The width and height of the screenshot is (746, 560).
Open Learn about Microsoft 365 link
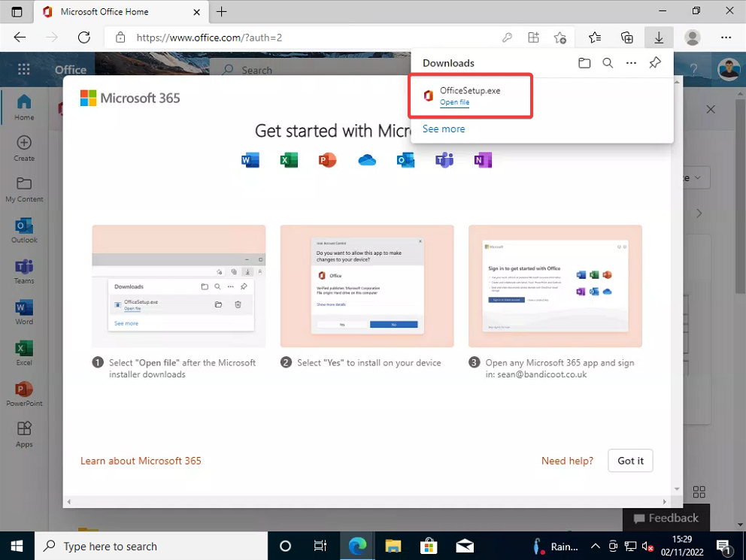(x=141, y=461)
